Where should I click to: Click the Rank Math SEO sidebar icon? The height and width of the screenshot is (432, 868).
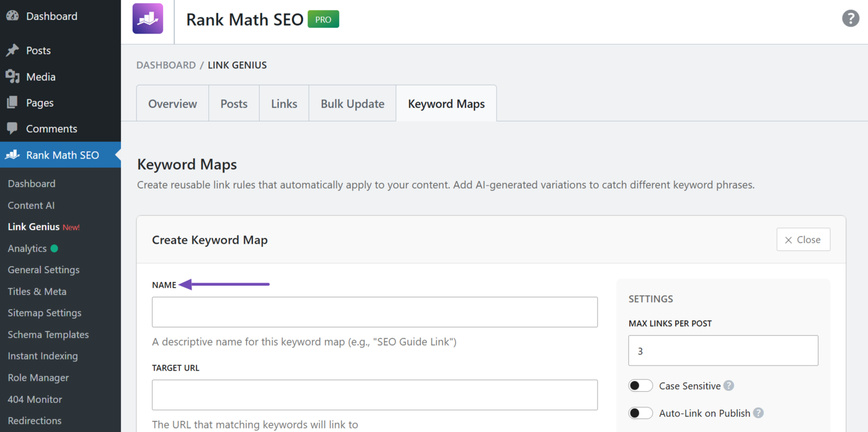coord(12,155)
